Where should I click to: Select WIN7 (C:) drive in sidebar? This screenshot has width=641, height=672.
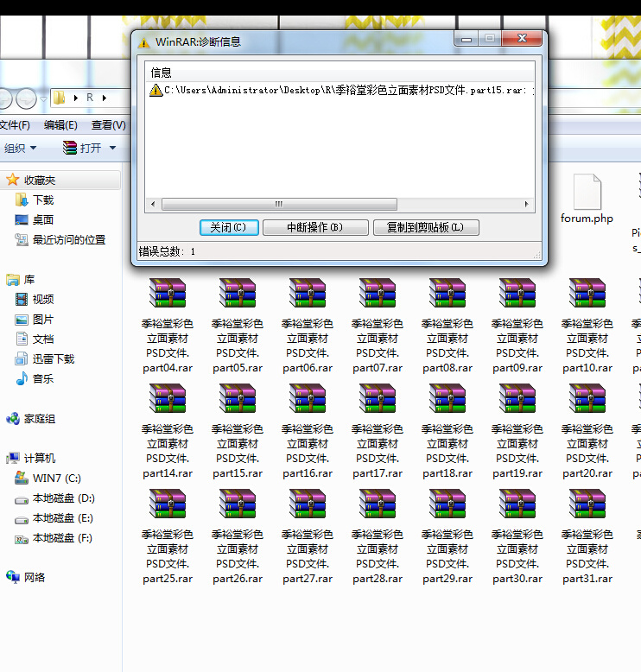click(x=56, y=479)
